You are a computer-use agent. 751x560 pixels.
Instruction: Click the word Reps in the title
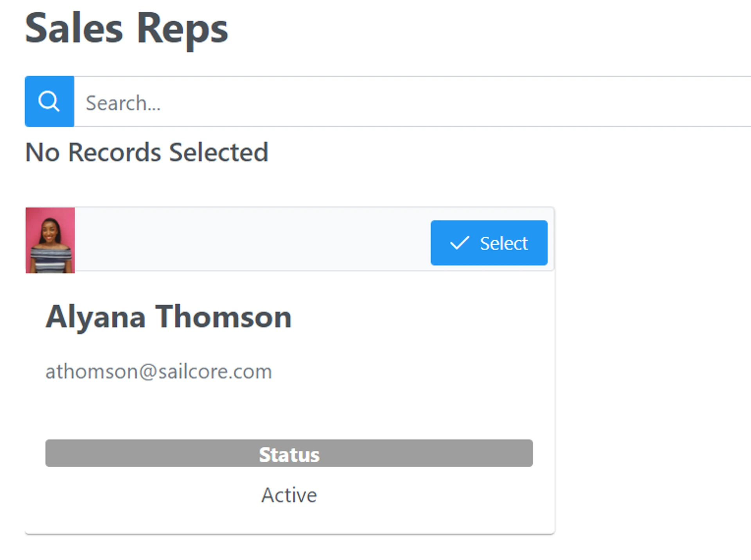182,29
